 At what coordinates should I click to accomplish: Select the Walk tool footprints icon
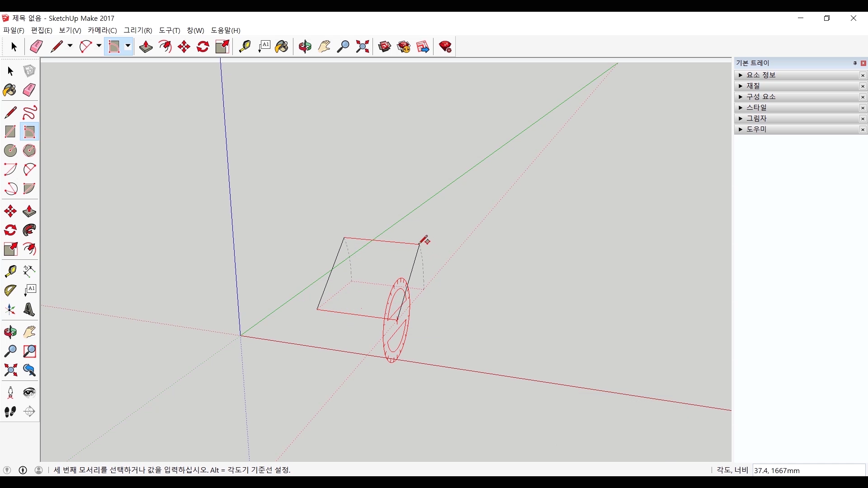(10, 411)
